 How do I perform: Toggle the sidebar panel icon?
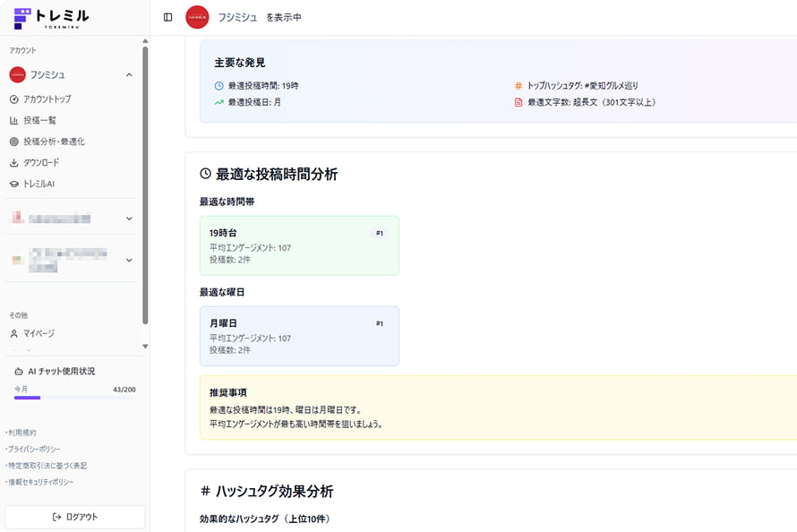167,17
